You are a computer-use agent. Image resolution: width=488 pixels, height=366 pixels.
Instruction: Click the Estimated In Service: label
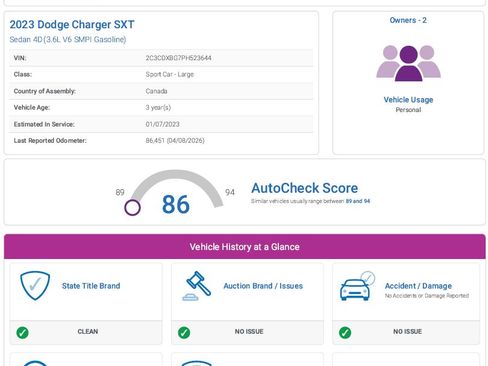coord(44,124)
